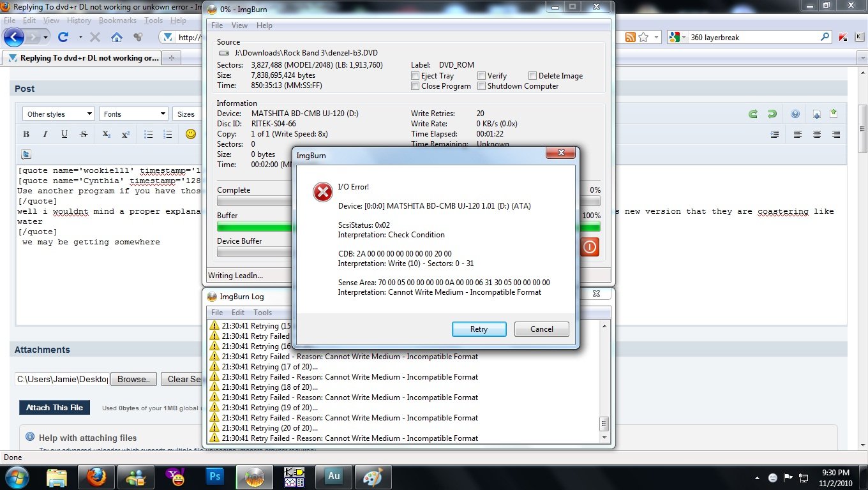The width and height of the screenshot is (868, 490).
Task: Insert a bulleted list
Action: [148, 134]
